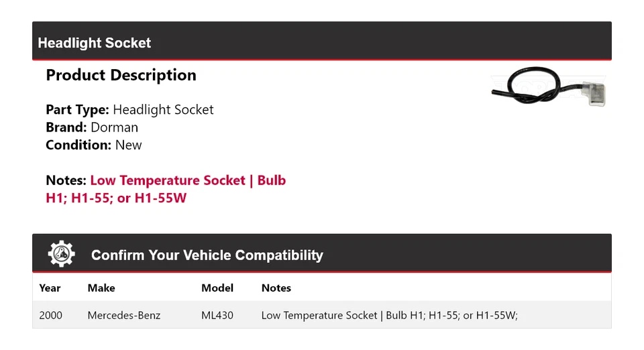Click the Model column header
This screenshot has width=644, height=350.
pos(217,288)
